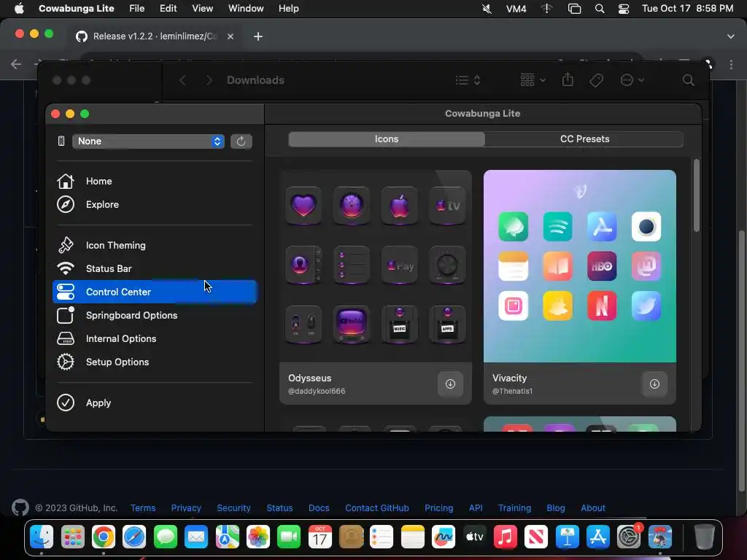Open the Terms link in GitHub footer

[143, 508]
